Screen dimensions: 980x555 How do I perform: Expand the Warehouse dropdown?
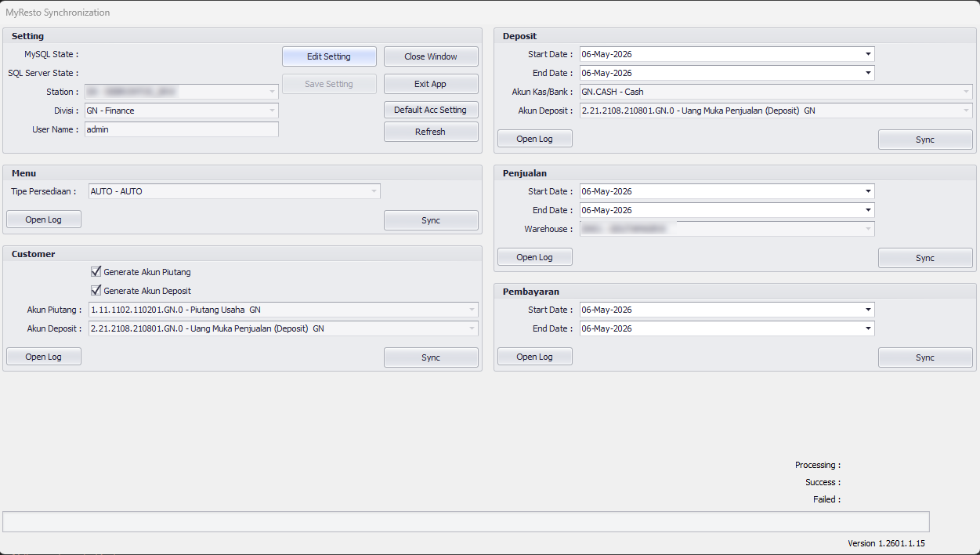tap(868, 229)
